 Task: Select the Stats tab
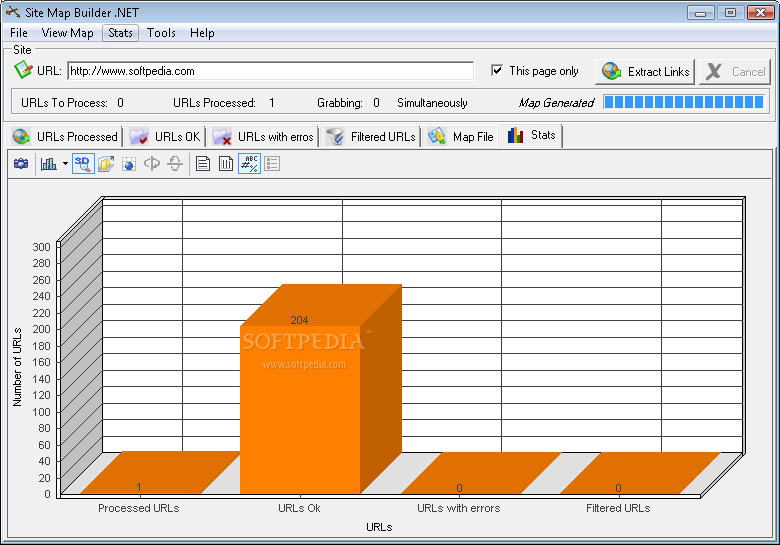[x=531, y=135]
